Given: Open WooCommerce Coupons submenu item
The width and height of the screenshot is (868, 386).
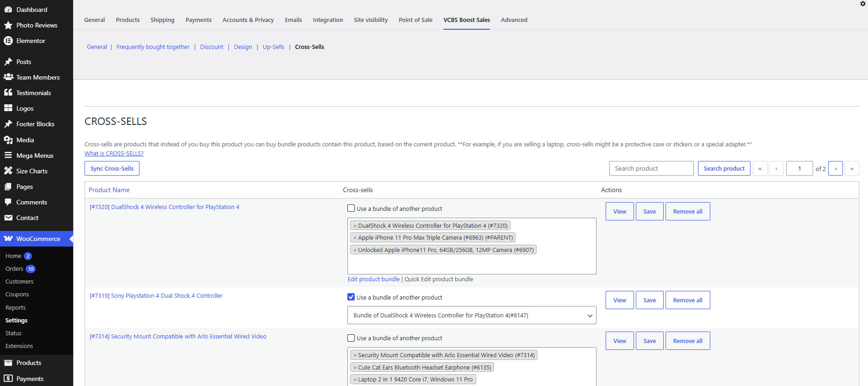Looking at the screenshot, I should coord(17,294).
